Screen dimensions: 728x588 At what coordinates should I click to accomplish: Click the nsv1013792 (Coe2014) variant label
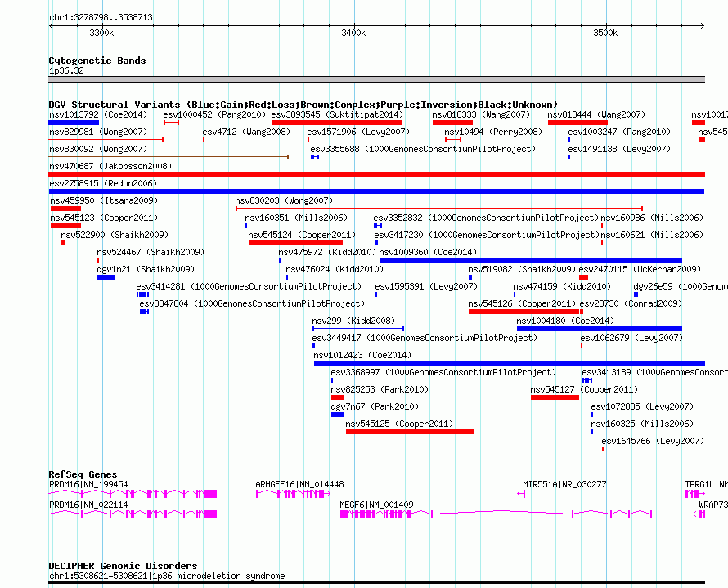[98, 114]
